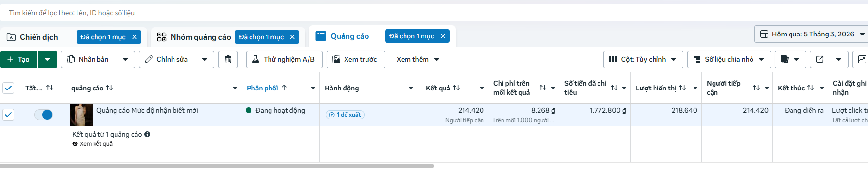Click info icon beside Kết quả từ 1 quảng cáo
The image size is (868, 195).
click(x=147, y=134)
